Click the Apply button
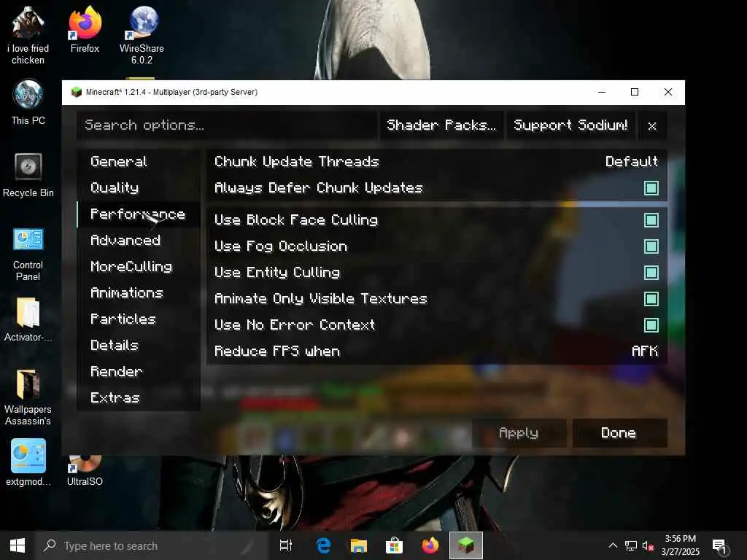 coord(519,433)
